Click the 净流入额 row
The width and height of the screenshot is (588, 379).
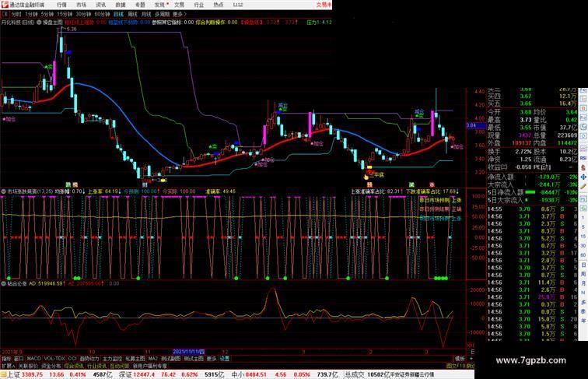click(x=532, y=177)
